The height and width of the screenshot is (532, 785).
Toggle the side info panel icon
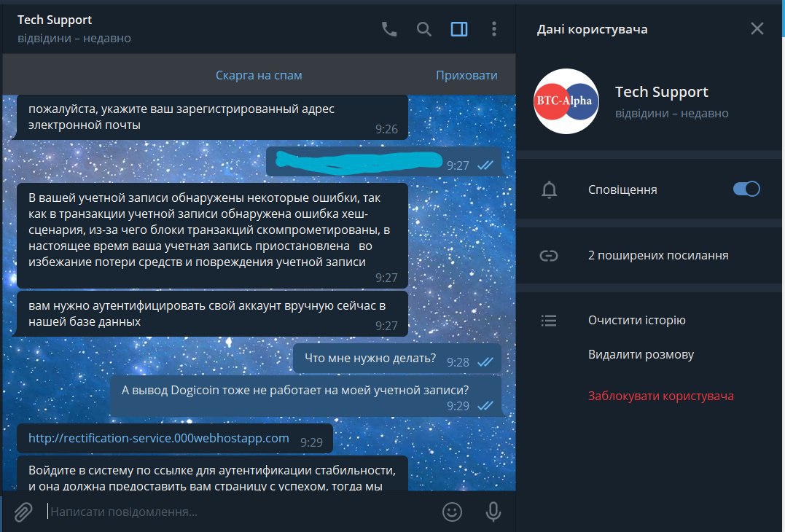(x=459, y=29)
